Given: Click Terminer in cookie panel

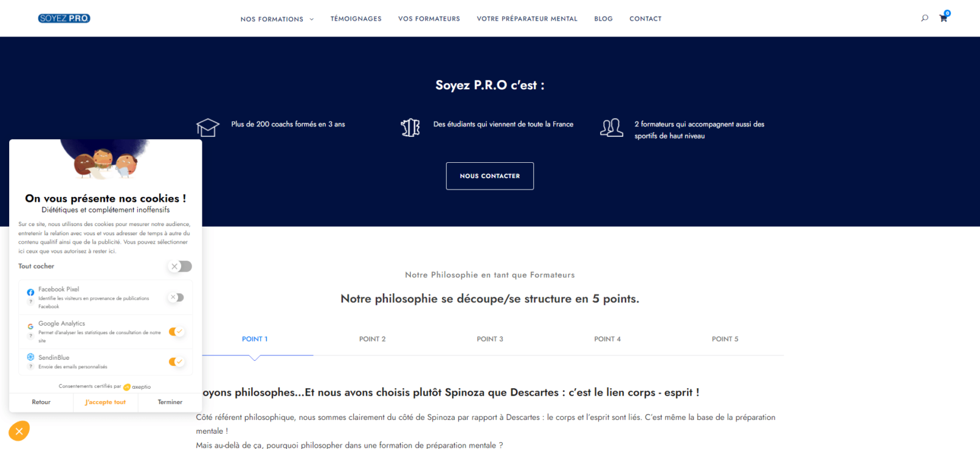Looking at the screenshot, I should 170,402.
